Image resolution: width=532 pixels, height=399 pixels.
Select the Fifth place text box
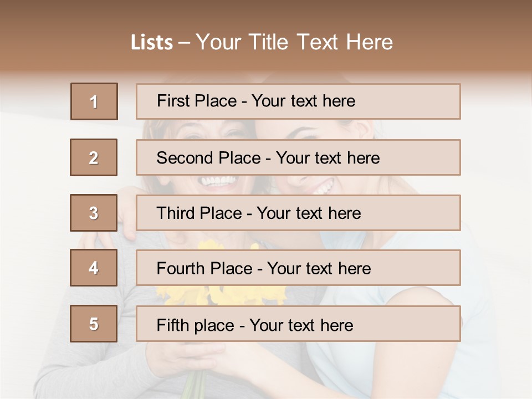tap(298, 324)
